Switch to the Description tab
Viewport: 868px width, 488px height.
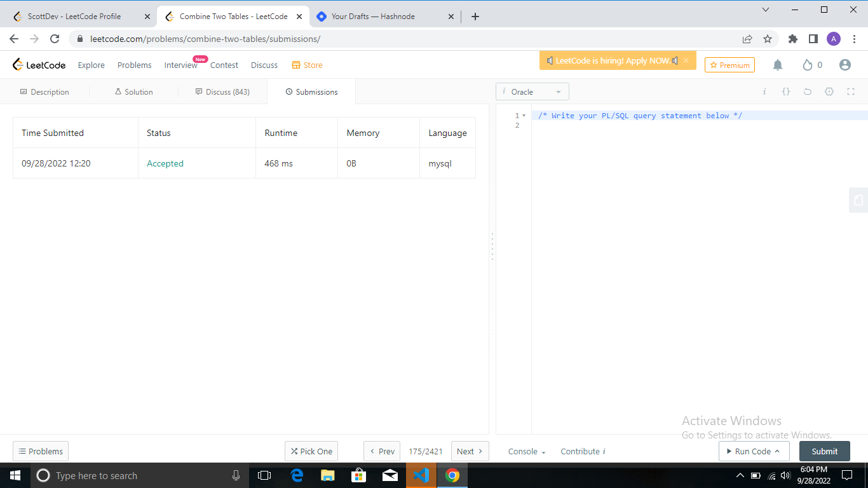coord(44,91)
